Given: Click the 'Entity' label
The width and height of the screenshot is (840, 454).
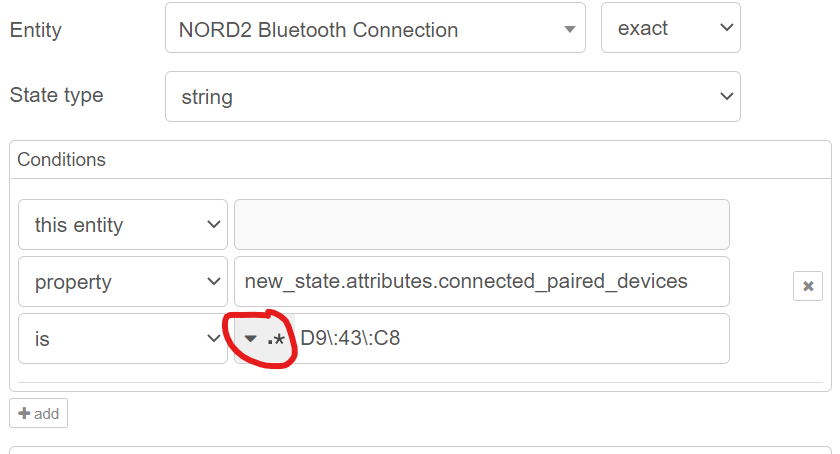Looking at the screenshot, I should click(35, 30).
